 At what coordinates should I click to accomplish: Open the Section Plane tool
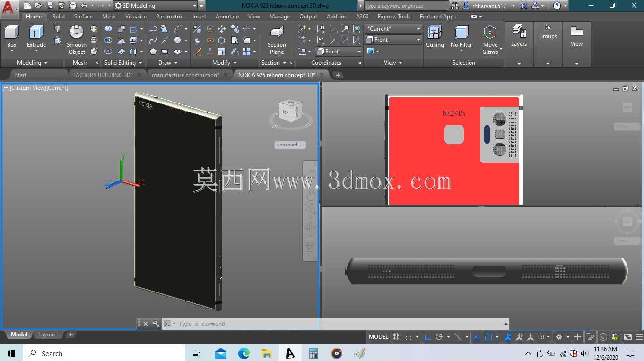tap(277, 40)
